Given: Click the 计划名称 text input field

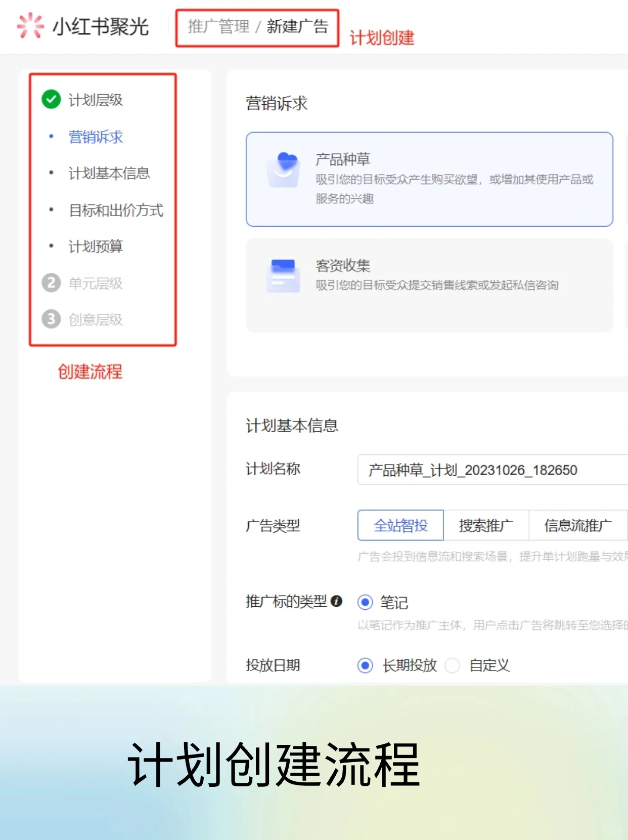Looking at the screenshot, I should pyautogui.click(x=490, y=470).
